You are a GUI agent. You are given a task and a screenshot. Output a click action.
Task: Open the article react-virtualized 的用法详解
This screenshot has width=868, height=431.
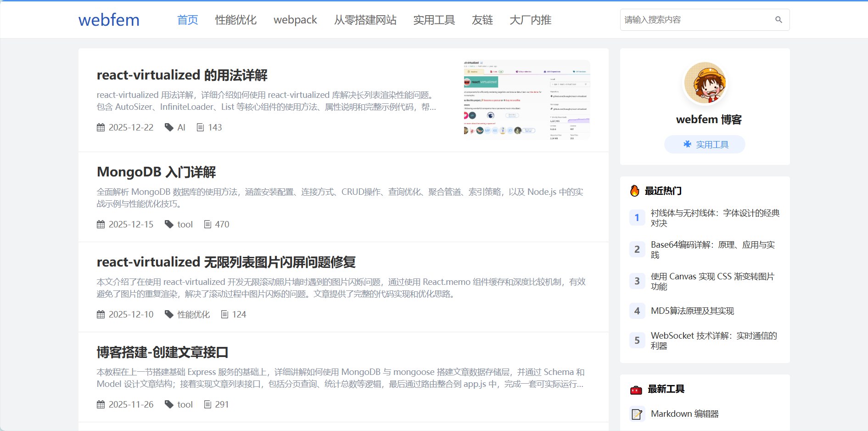(x=182, y=75)
